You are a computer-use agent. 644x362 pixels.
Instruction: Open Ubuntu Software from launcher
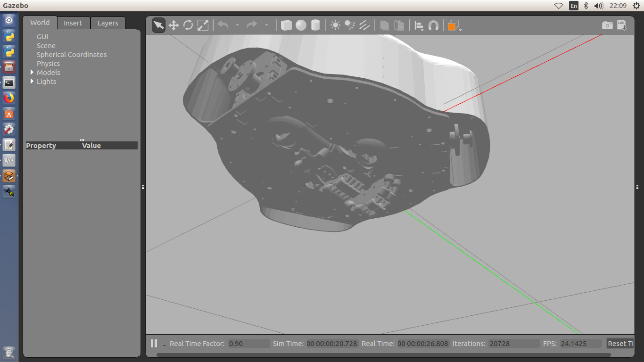pyautogui.click(x=9, y=114)
